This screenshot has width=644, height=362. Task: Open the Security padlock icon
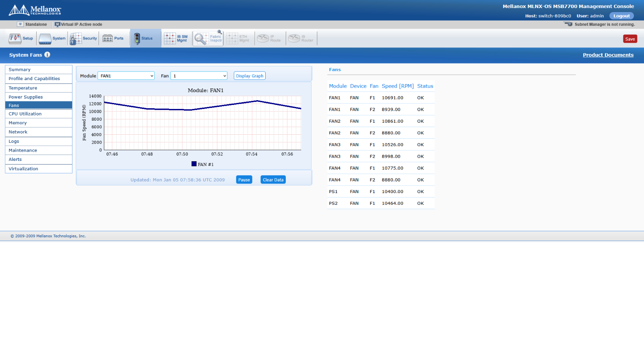(75, 39)
